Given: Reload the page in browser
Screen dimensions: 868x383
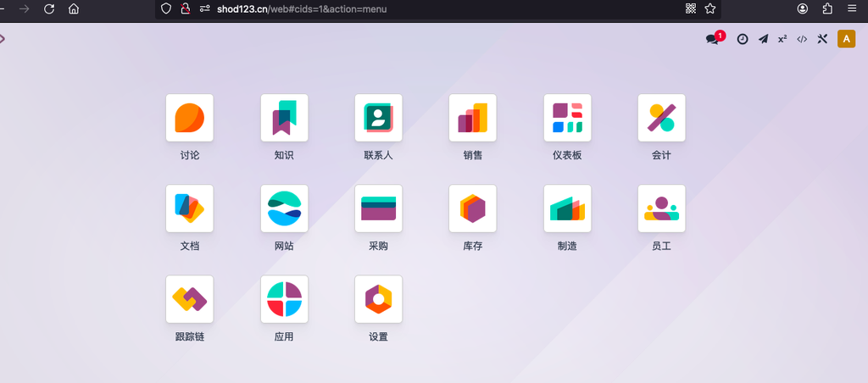Looking at the screenshot, I should 48,8.
